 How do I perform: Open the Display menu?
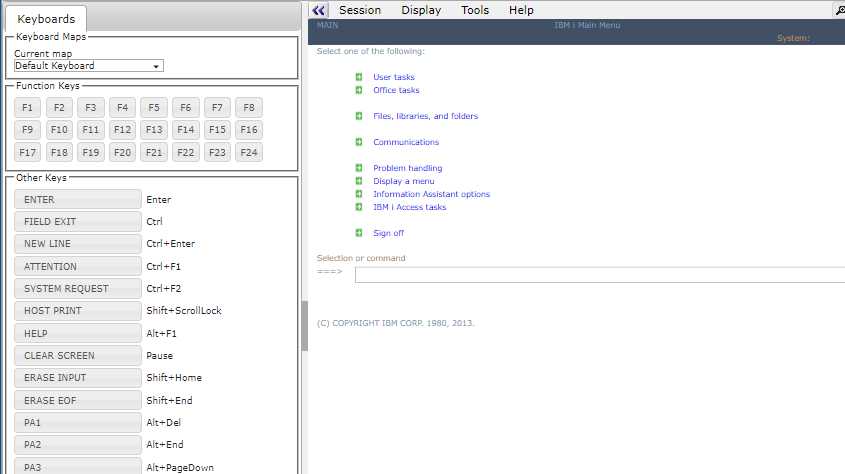[421, 10]
